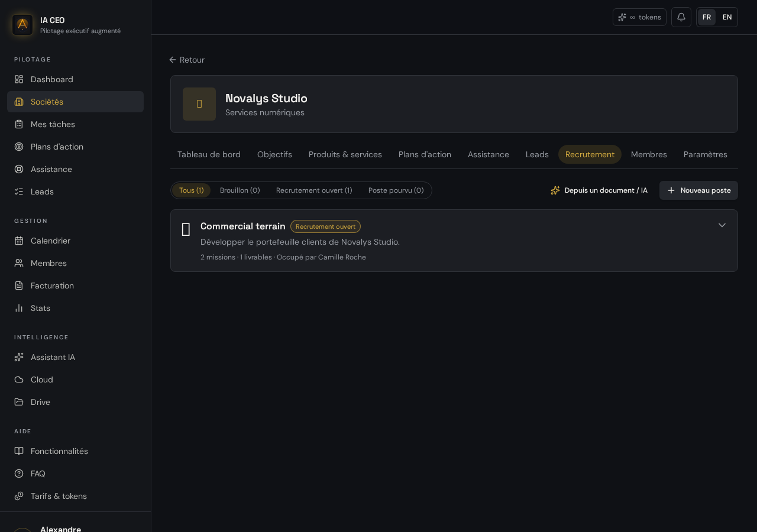This screenshot has height=532, width=757.
Task: Show Poste pourvu (0) positions
Action: [396, 190]
